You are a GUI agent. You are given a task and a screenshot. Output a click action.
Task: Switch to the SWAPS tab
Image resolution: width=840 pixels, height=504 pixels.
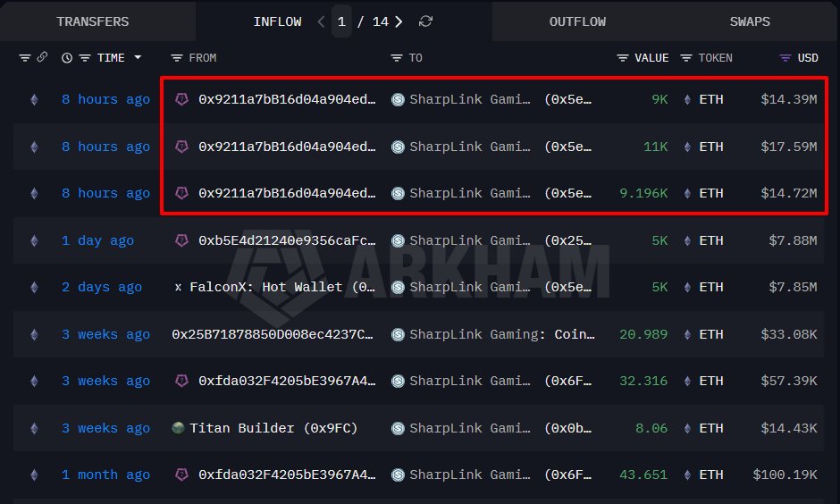(750, 21)
